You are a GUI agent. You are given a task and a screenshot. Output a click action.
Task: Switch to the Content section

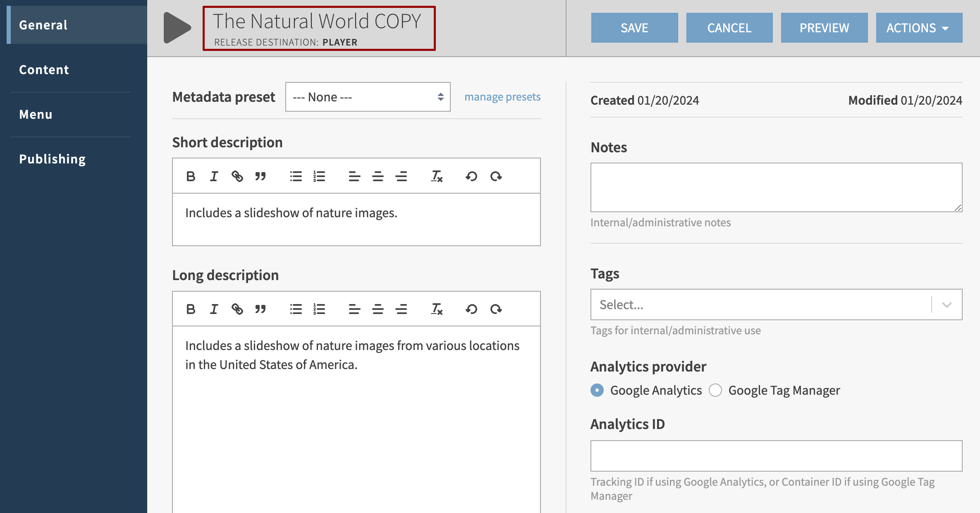click(44, 70)
